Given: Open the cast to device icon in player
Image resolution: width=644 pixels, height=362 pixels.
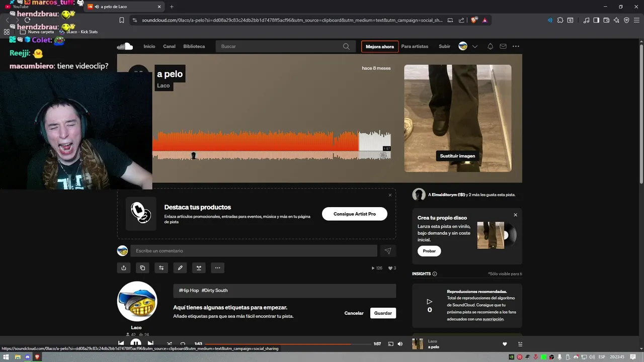Looking at the screenshot, I should 390,344.
